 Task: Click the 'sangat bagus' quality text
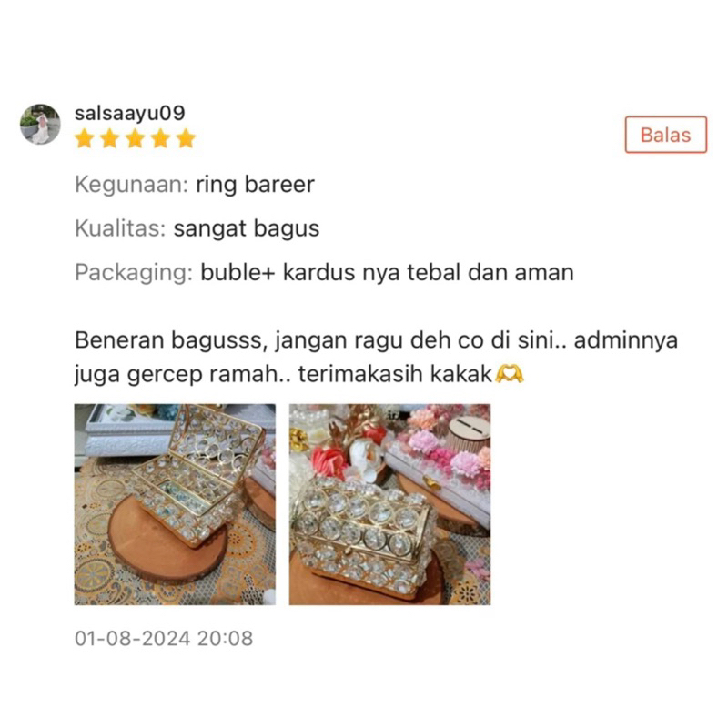tap(247, 228)
